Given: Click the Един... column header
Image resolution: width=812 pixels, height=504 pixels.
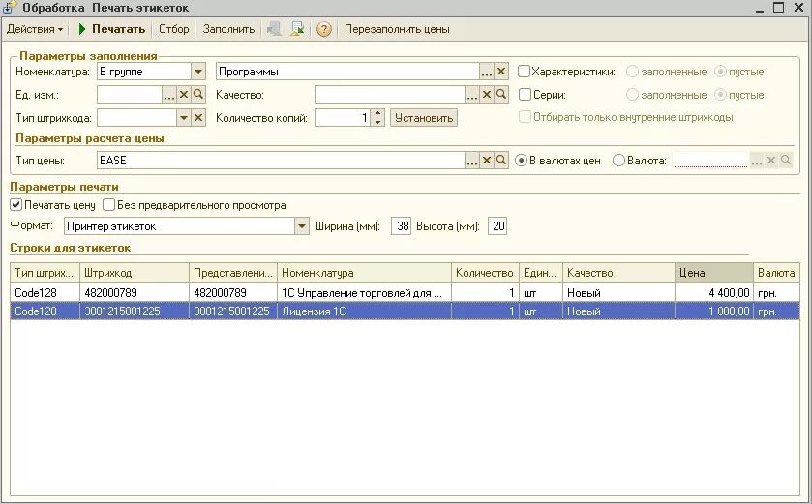Looking at the screenshot, I should tap(541, 273).
